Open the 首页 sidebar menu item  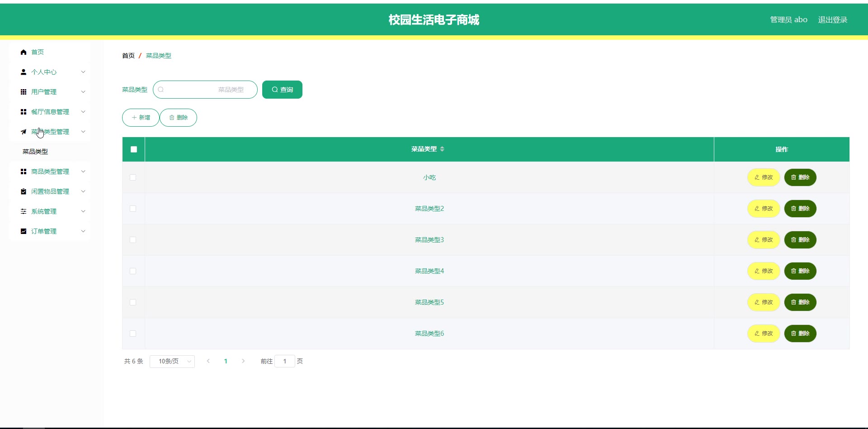click(x=50, y=52)
